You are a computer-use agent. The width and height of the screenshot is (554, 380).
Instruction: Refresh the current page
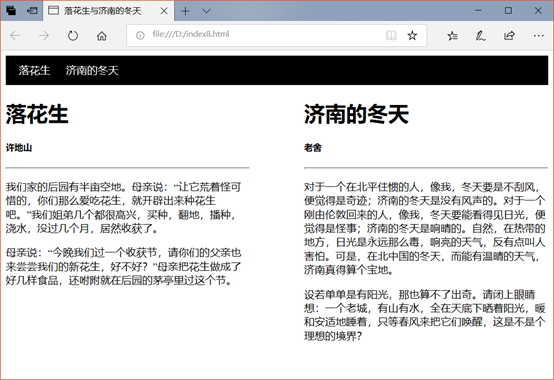tap(73, 35)
